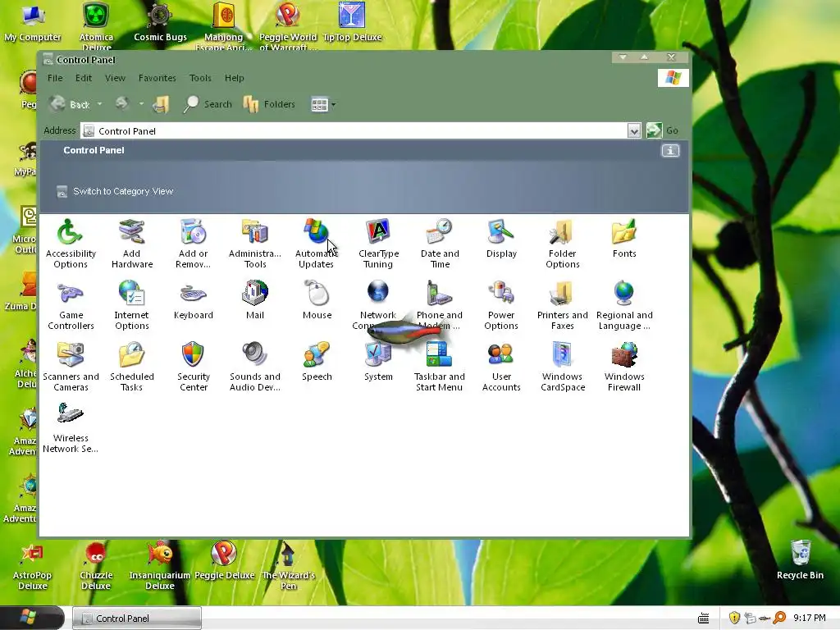Select Taskbar and Start Menu icon
Screen dimensions: 840x630
[x=440, y=367]
